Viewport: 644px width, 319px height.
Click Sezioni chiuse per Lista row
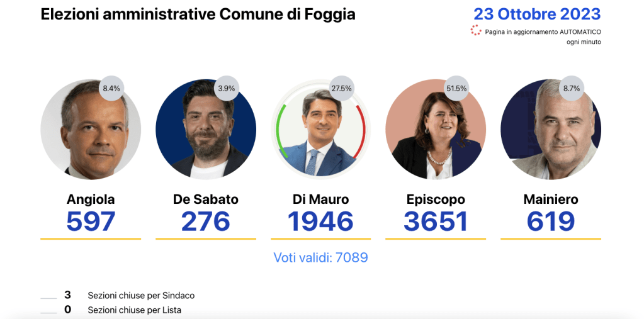tap(134, 310)
